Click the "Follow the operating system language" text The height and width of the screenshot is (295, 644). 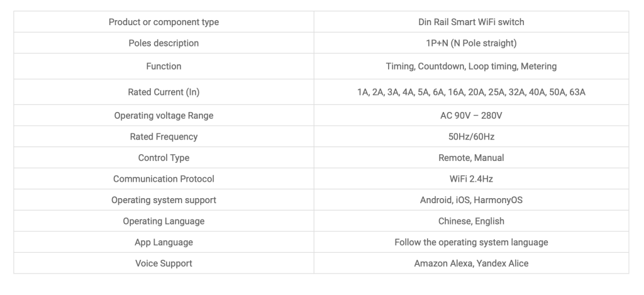[x=471, y=242]
